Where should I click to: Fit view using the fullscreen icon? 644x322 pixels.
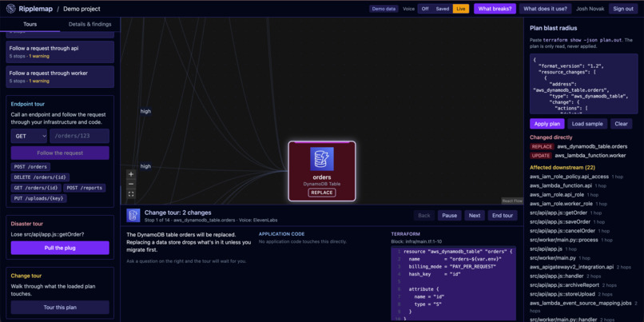[131, 194]
